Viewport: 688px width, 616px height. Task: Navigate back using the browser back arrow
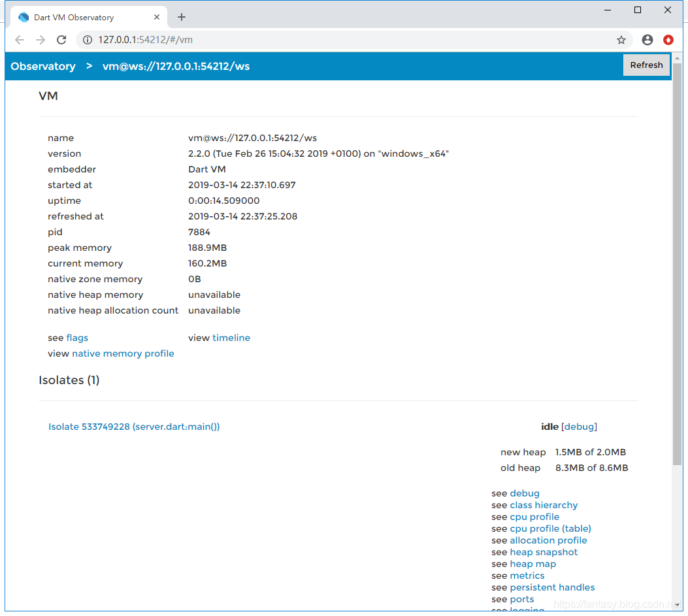click(20, 40)
